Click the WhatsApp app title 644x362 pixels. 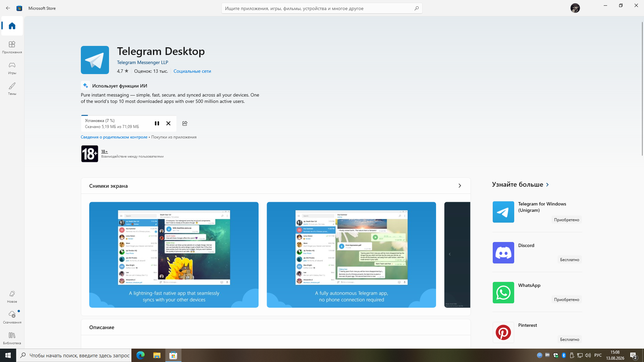[x=529, y=285]
